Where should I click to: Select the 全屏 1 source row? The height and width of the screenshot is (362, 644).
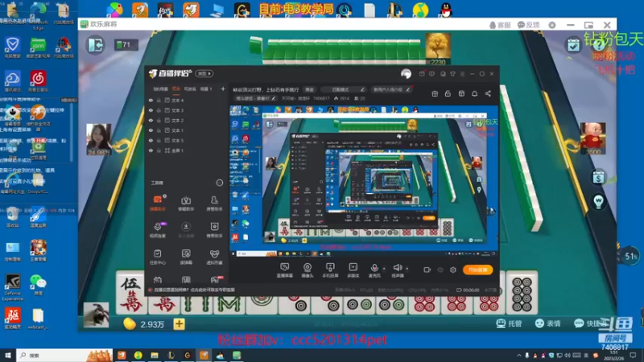coord(187,150)
